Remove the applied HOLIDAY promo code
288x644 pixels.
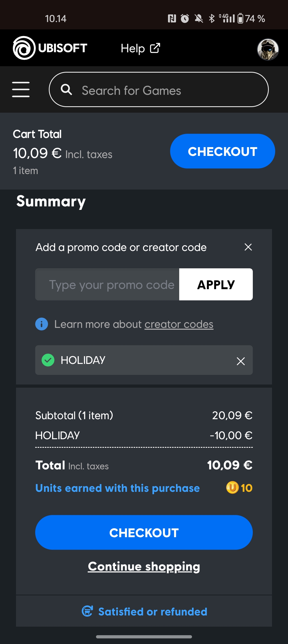[241, 361]
